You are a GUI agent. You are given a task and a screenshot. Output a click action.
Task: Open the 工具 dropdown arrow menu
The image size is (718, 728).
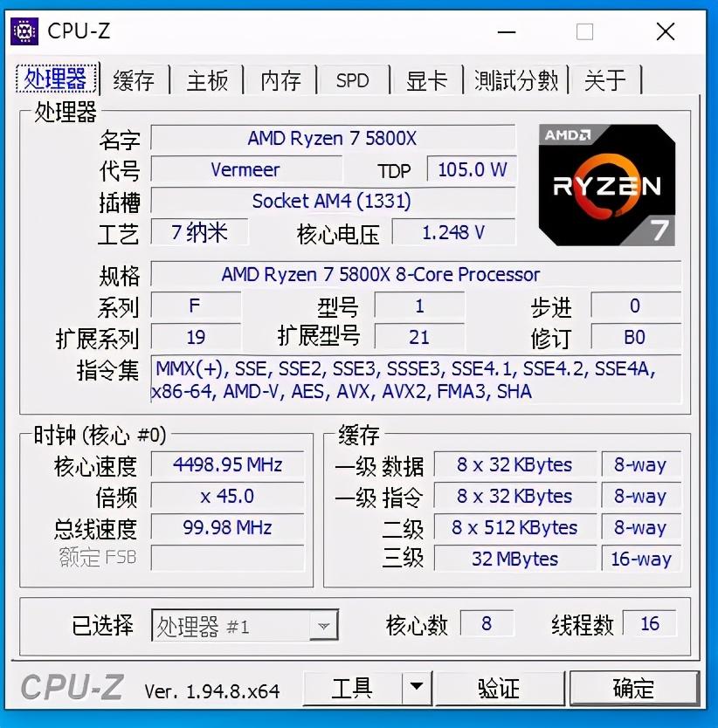click(417, 688)
